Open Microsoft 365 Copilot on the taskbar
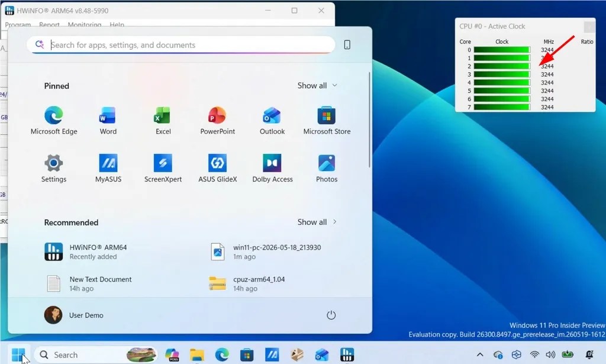 click(172, 355)
